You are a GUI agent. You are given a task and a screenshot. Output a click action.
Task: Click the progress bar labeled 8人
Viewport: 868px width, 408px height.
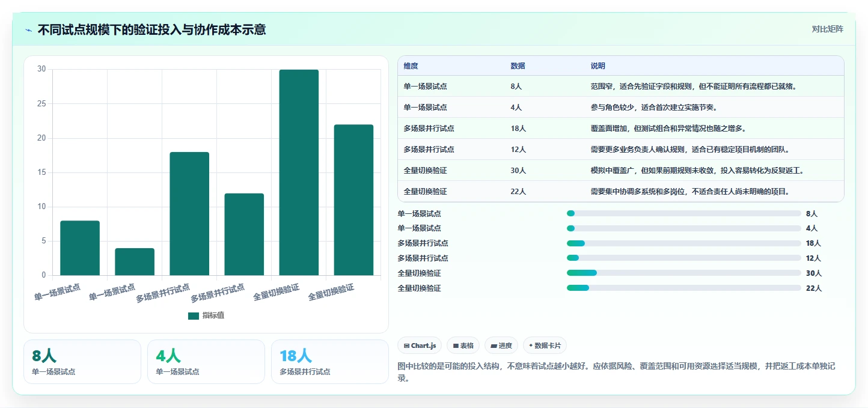point(684,213)
